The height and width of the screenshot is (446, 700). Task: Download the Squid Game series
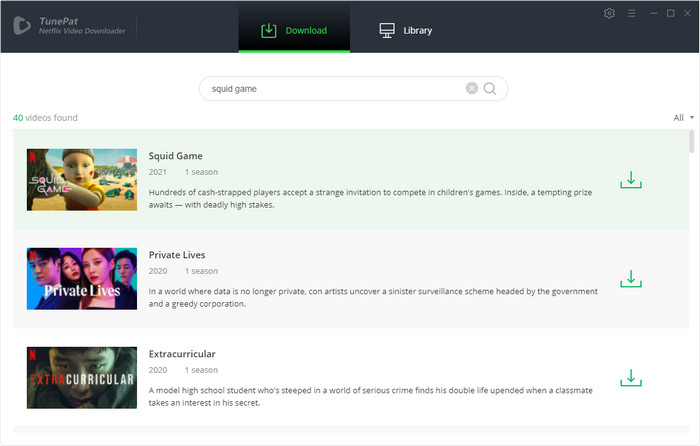pos(631,179)
